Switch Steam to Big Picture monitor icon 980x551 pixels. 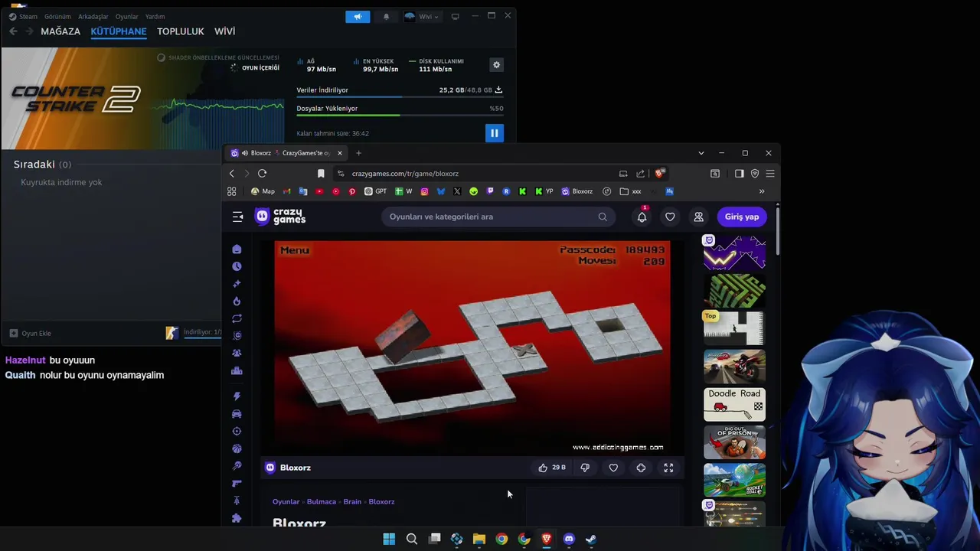(455, 16)
